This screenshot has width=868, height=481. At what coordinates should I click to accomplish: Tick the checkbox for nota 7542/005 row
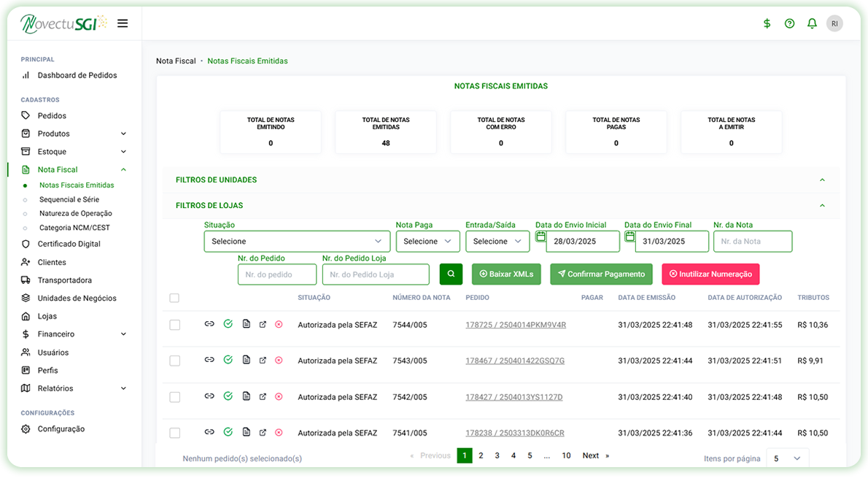click(174, 397)
